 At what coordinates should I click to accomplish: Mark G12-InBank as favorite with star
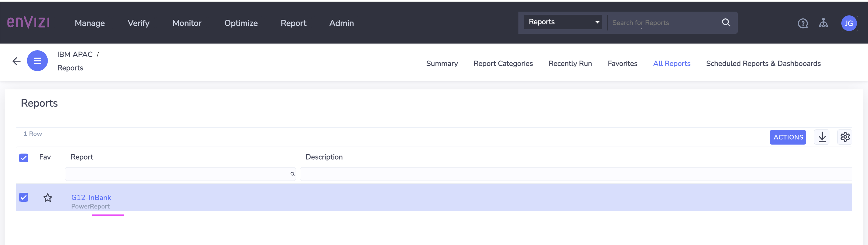coord(48,197)
